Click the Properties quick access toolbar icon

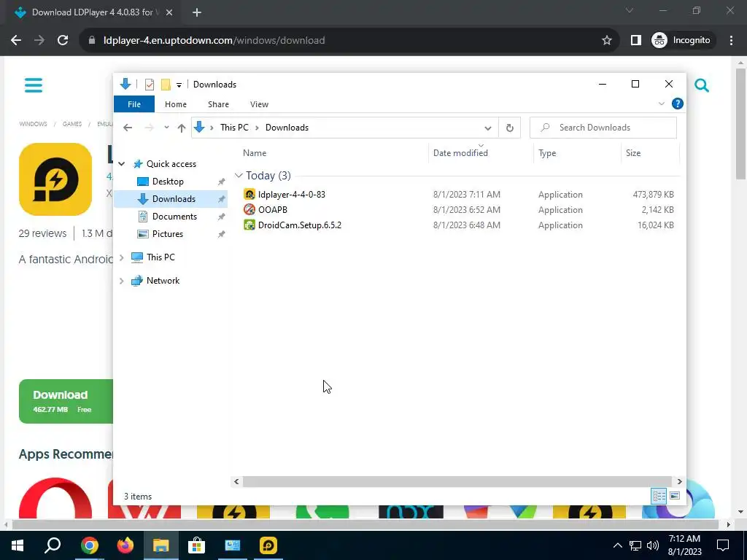point(149,85)
